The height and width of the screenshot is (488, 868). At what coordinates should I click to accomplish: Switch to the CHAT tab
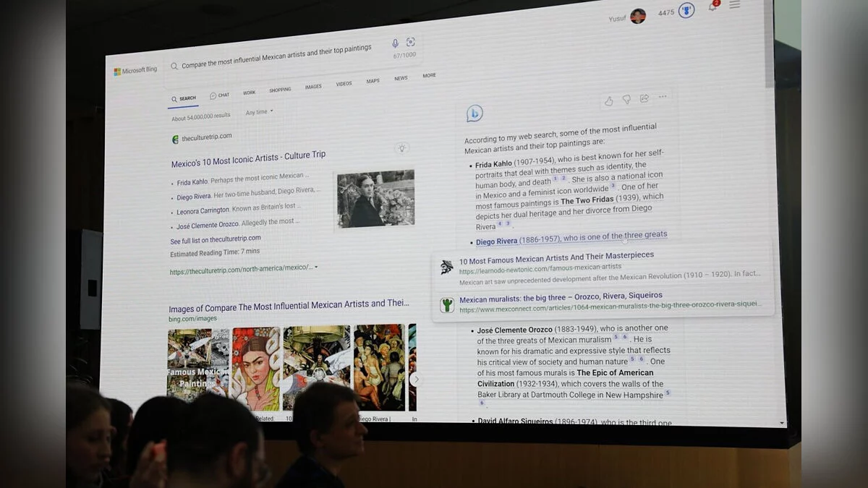(x=219, y=95)
